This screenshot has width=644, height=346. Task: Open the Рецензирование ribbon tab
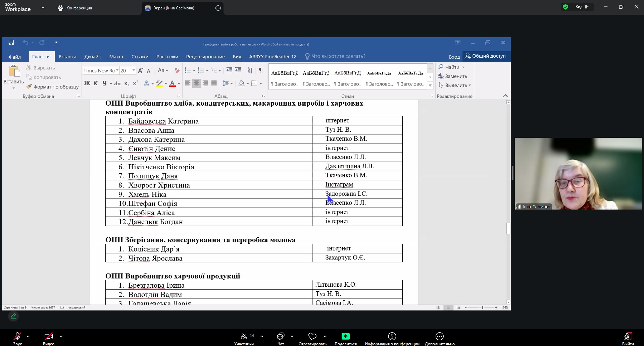tap(205, 57)
